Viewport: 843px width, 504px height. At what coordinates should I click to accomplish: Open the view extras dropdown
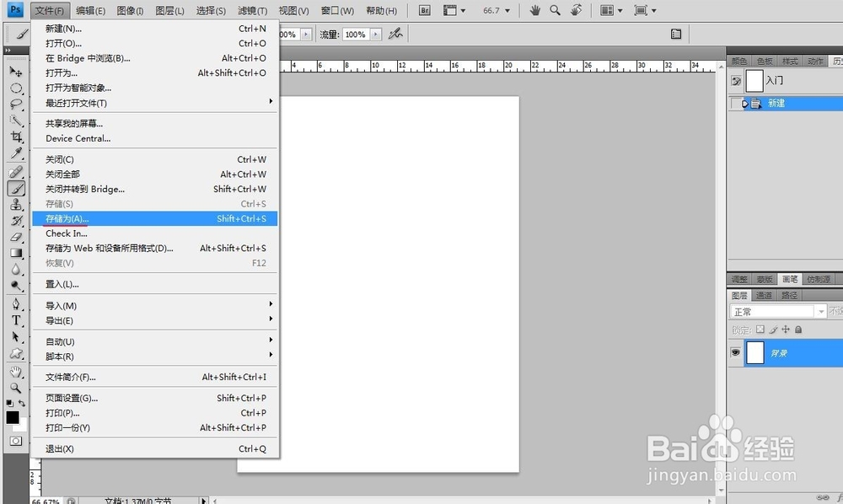click(x=454, y=10)
